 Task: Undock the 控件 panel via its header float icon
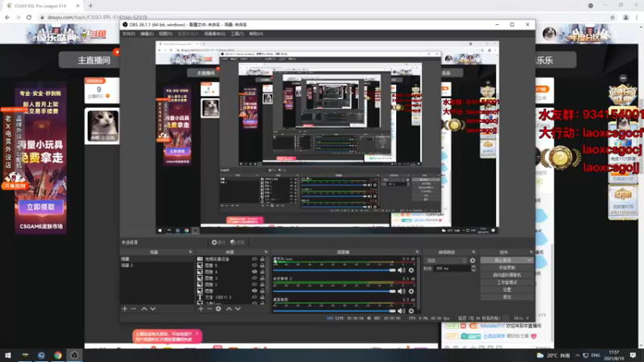tap(531, 252)
